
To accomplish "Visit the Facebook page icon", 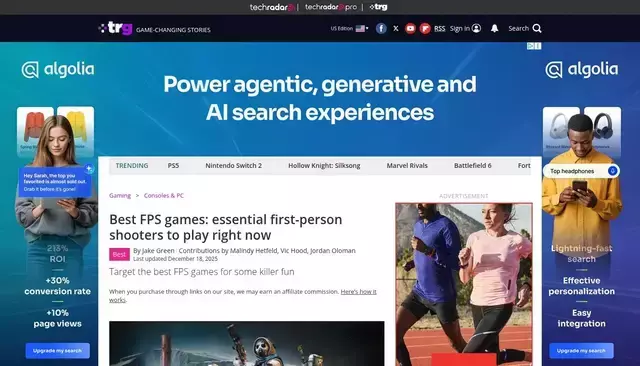I will [381, 29].
